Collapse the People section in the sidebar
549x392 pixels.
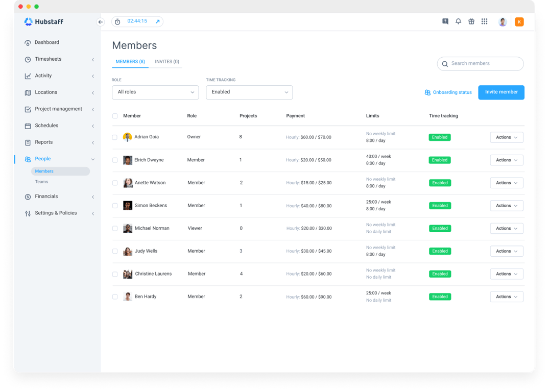92,159
